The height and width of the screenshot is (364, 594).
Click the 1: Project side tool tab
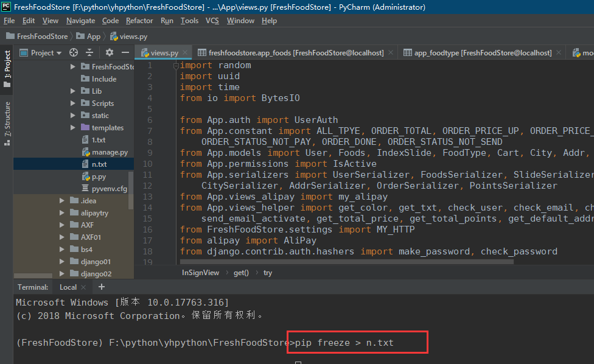pyautogui.click(x=7, y=68)
